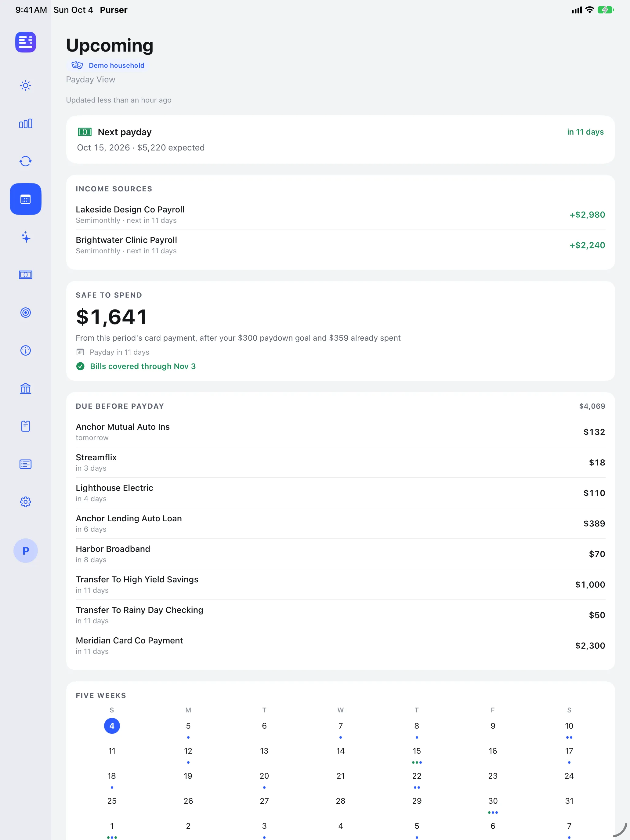Open the clipboard sidebar icon
630x840 pixels.
coord(25,426)
